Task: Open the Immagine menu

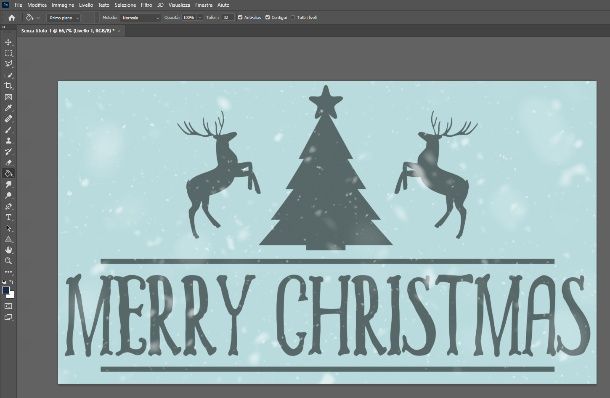Action: 63,5
